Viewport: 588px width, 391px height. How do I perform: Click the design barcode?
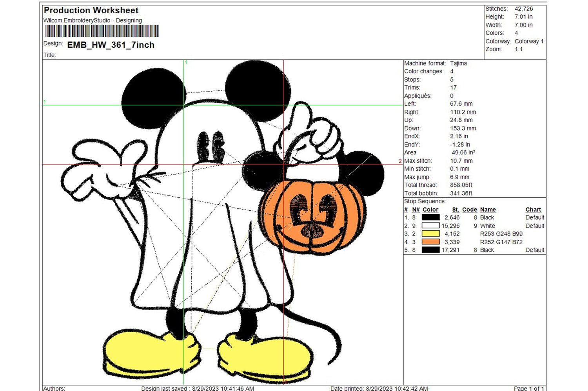tap(102, 31)
